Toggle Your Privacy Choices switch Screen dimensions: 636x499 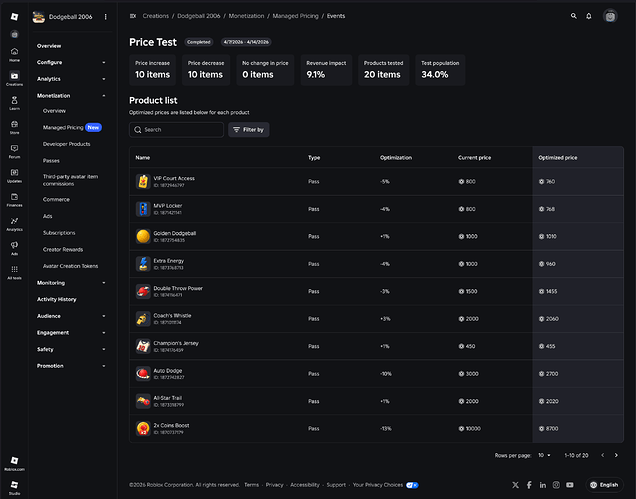(412, 485)
